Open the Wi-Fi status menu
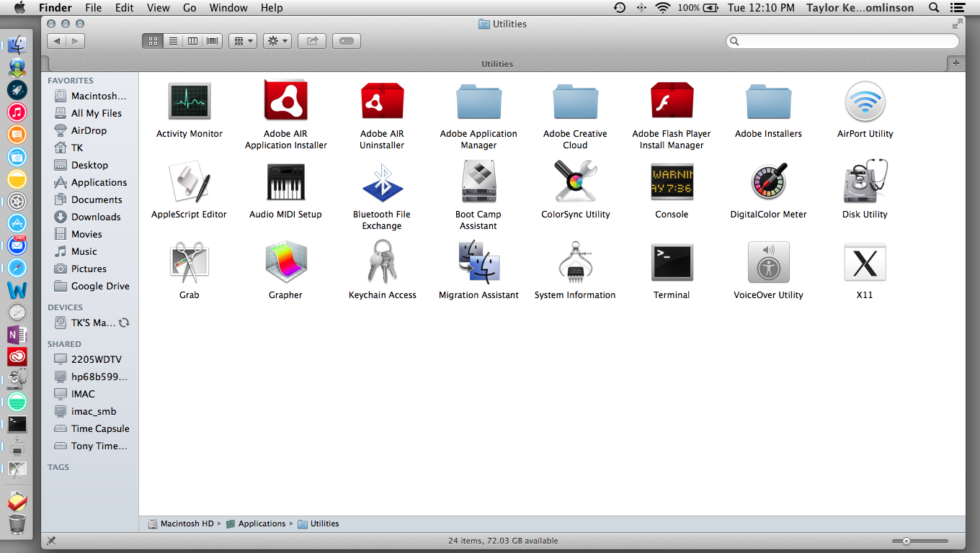The height and width of the screenshot is (553, 980). click(x=662, y=8)
